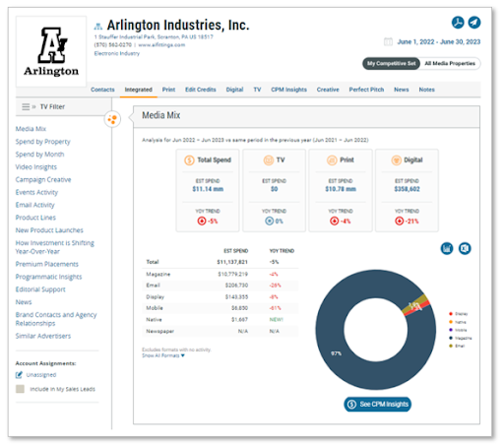Open Similar Advertisers sidebar link

coord(43,336)
